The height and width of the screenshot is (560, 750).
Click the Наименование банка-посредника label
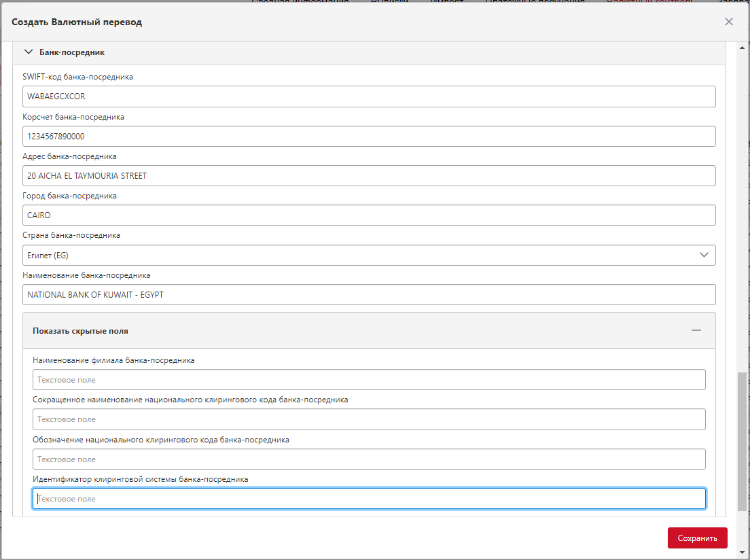(x=86, y=275)
